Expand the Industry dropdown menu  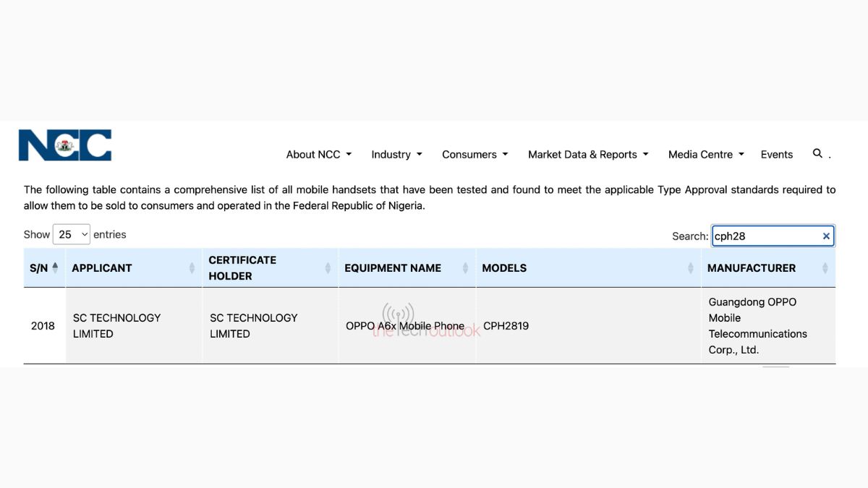(396, 155)
